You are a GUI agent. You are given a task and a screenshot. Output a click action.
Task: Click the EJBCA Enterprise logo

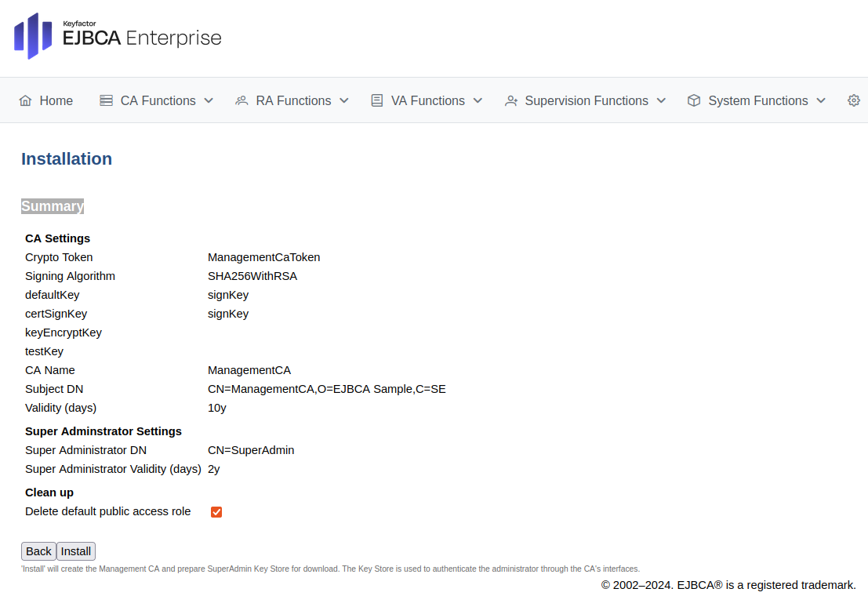click(x=118, y=35)
